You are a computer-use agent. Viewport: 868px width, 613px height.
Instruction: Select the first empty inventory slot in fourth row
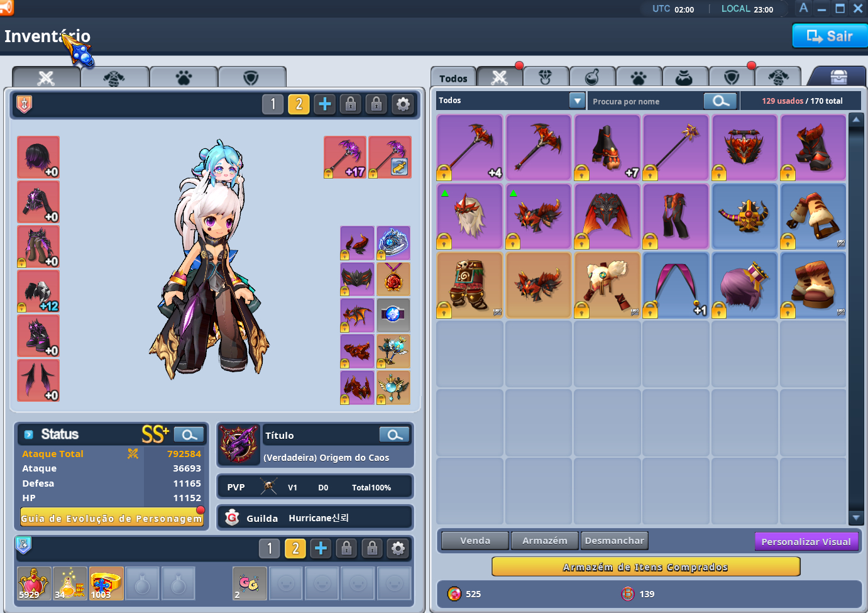pos(470,353)
